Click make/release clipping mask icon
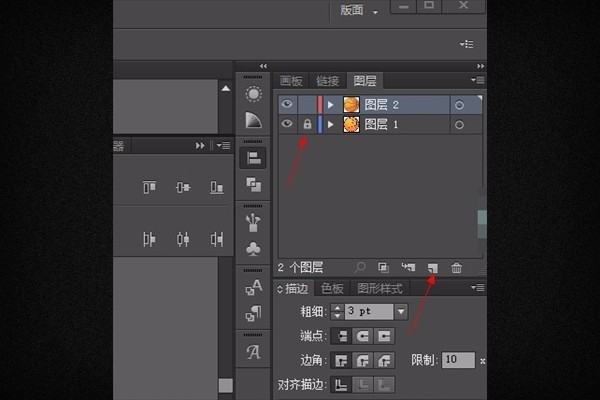Screen dimensions: 600x400 pos(383,268)
